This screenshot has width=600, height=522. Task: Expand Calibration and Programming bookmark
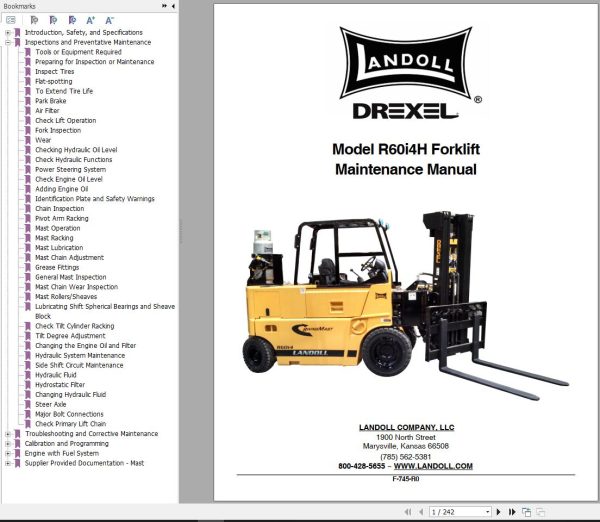click(x=8, y=444)
